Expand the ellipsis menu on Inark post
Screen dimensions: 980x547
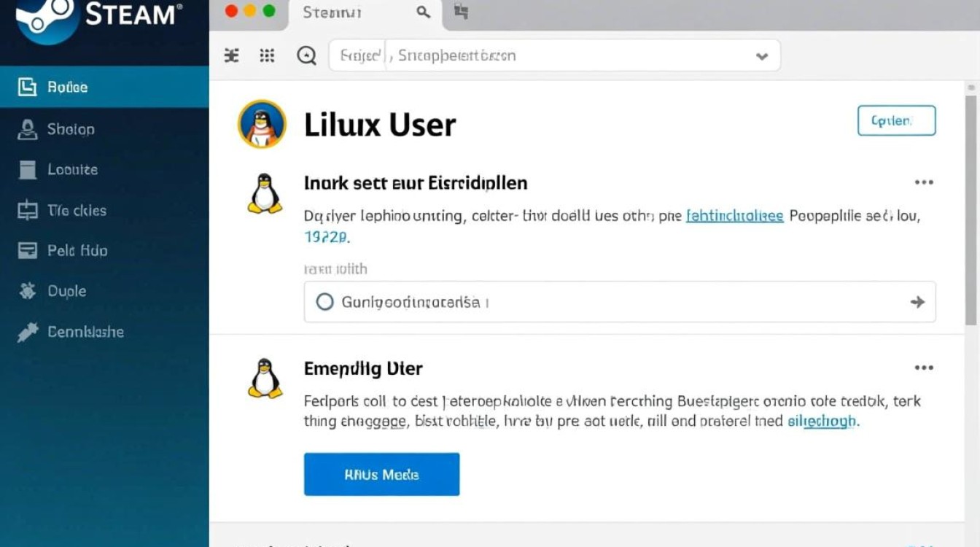click(924, 182)
